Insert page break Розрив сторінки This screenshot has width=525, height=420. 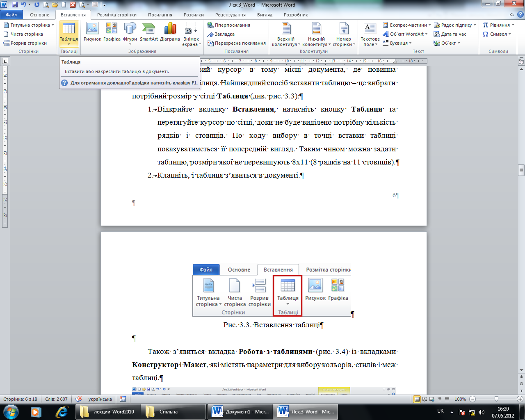(25, 43)
